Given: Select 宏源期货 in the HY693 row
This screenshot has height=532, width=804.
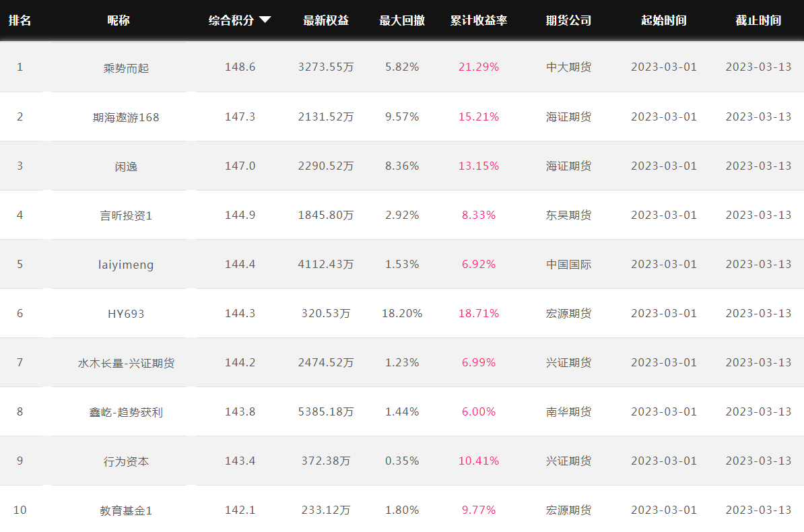Looking at the screenshot, I should [568, 313].
